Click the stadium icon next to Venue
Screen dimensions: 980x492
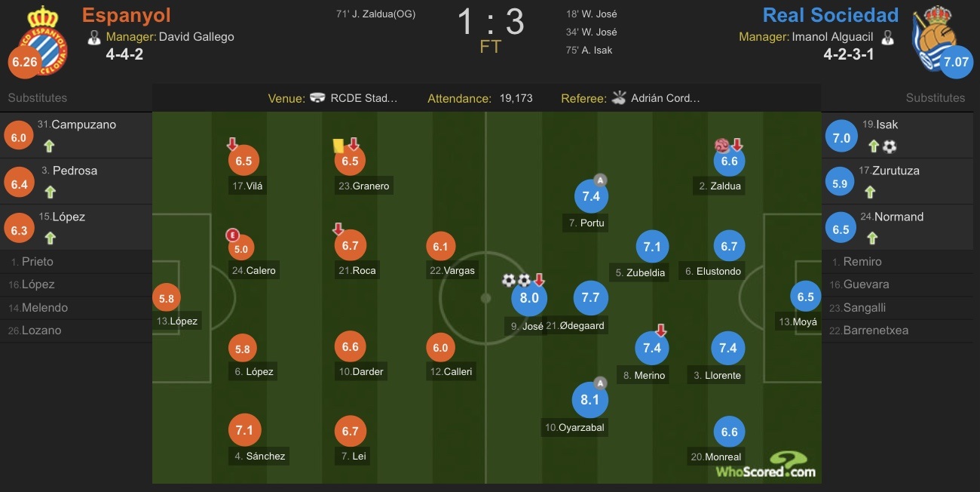point(318,98)
